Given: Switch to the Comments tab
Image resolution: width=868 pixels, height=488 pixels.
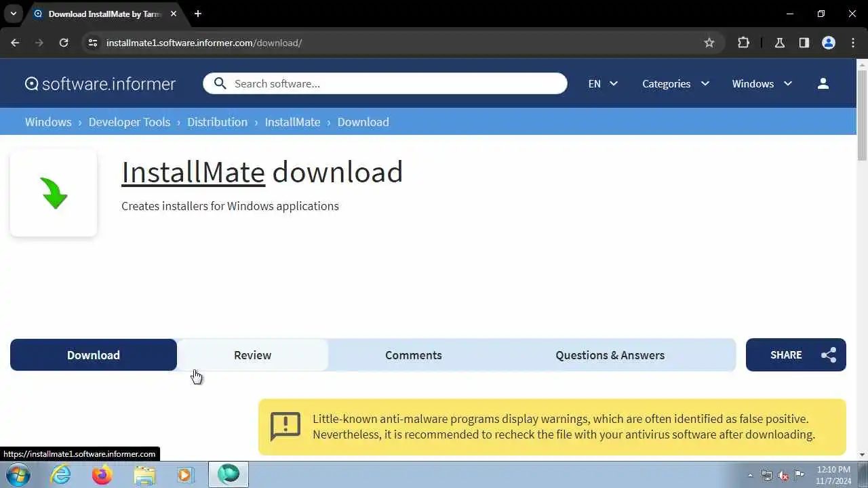Looking at the screenshot, I should click(x=414, y=355).
